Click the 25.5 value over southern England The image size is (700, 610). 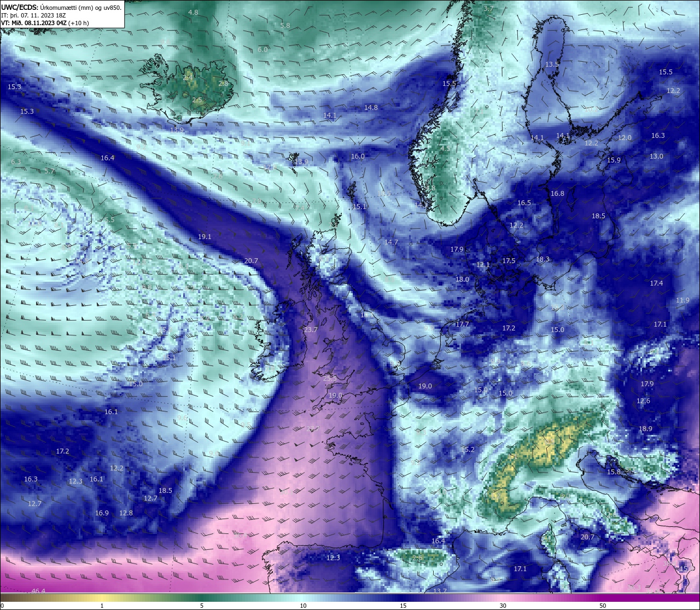(330, 377)
